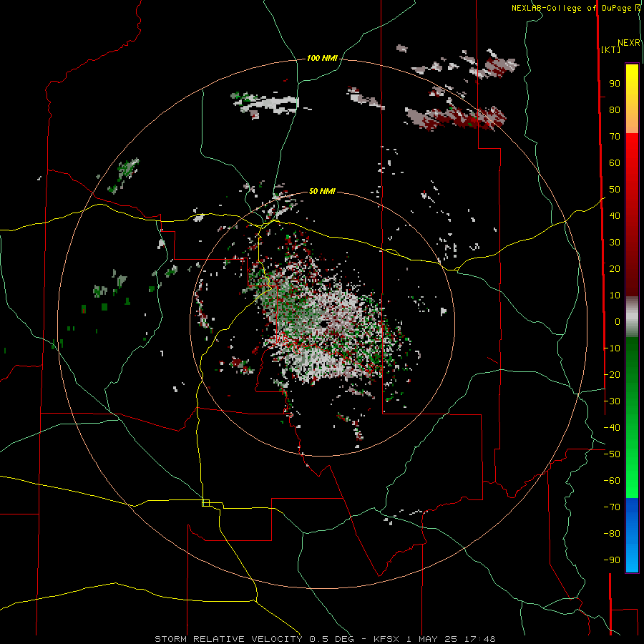The height and width of the screenshot is (644, 644).
Task: Select the -50 value on the velocity scale
Action: pyautogui.click(x=612, y=454)
